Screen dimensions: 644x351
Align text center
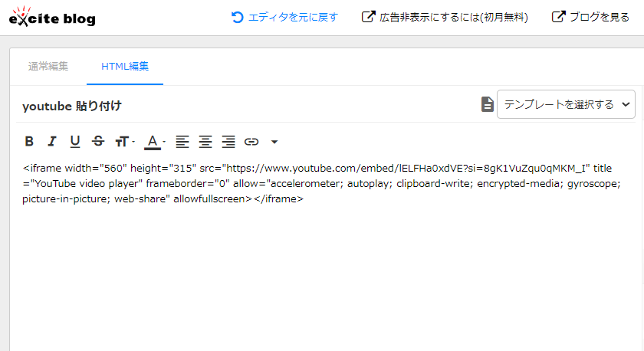(x=205, y=142)
